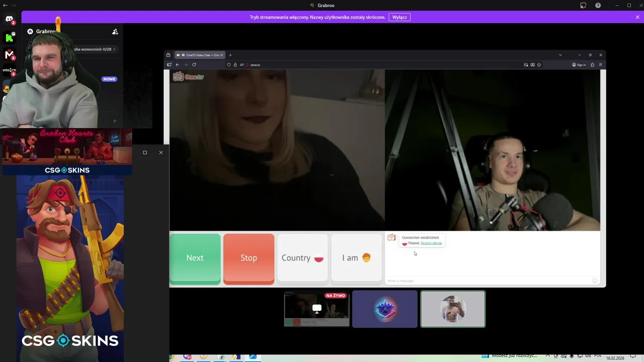
Task: Close the panel with X beside popout
Action: click(161, 152)
